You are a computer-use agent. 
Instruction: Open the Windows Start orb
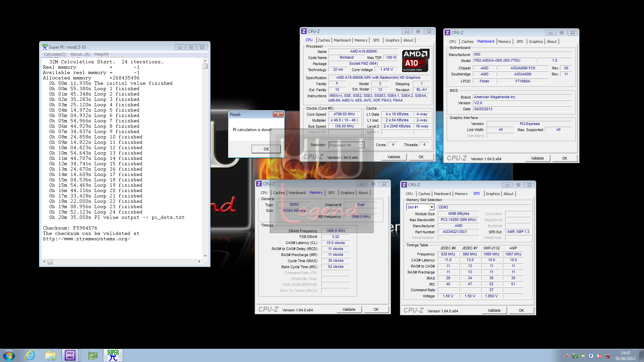(9, 355)
